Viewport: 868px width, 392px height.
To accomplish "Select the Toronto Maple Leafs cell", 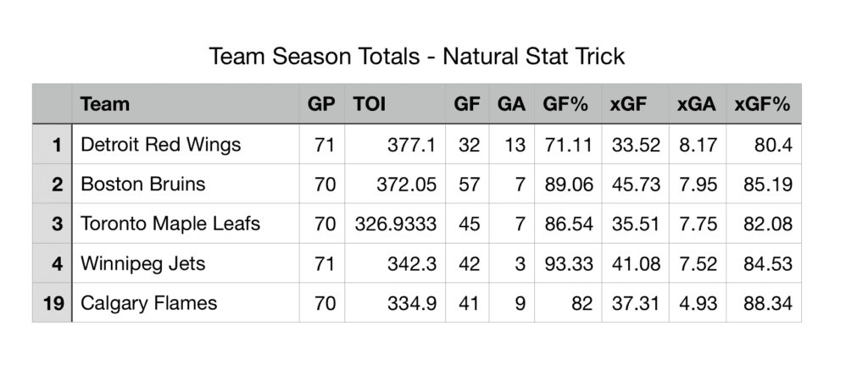I will tap(170, 224).
